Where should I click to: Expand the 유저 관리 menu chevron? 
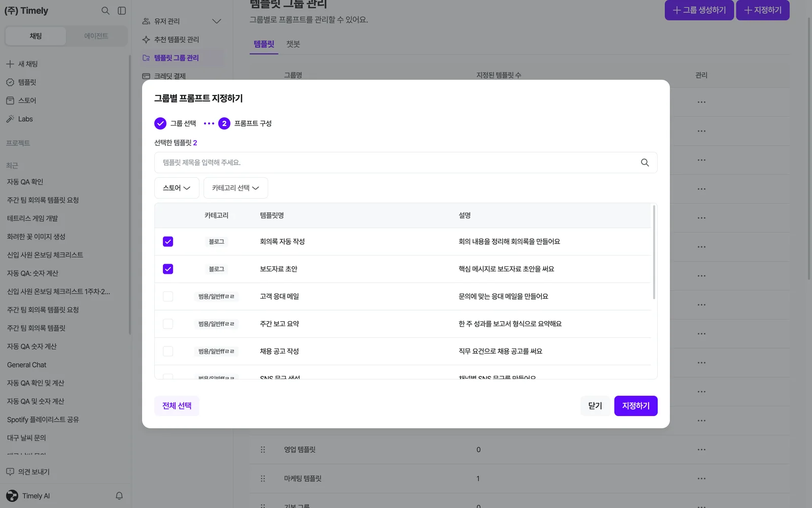(217, 21)
